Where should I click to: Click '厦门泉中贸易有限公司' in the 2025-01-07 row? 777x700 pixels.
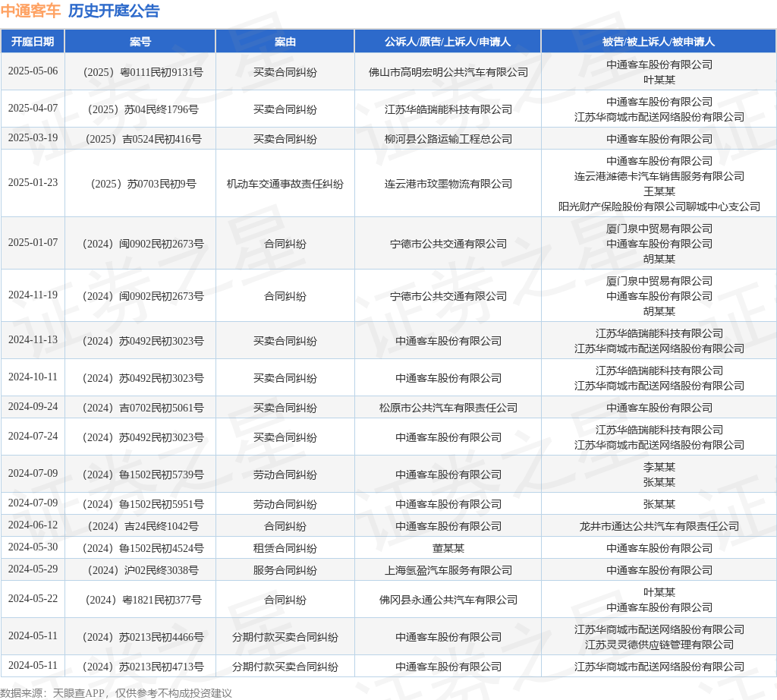click(659, 229)
